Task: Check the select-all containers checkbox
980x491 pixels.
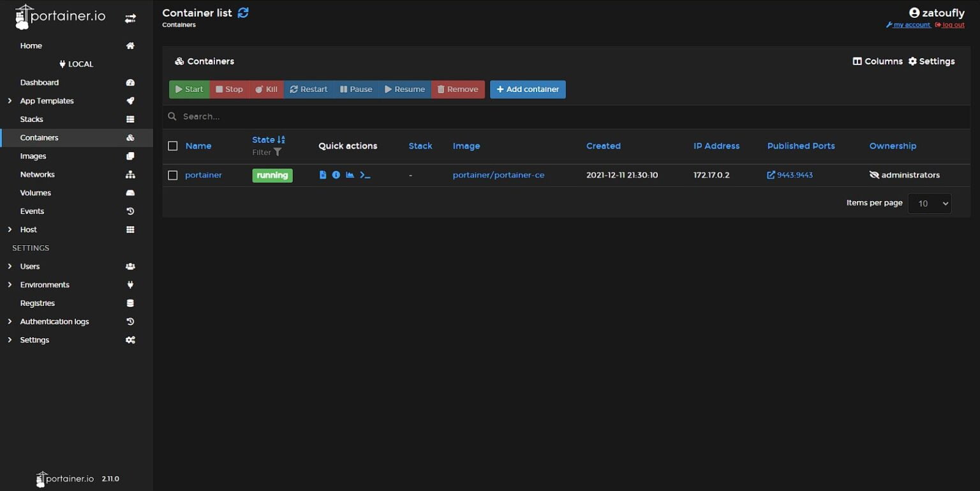Action: coord(172,146)
